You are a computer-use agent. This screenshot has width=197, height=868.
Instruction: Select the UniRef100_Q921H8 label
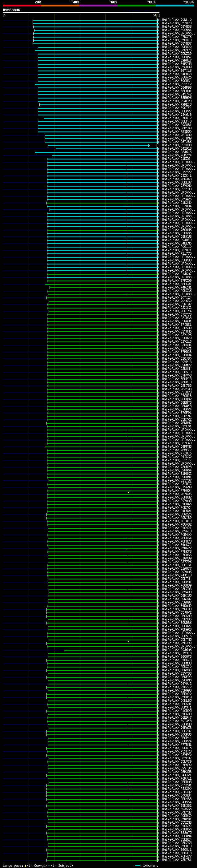point(176,189)
